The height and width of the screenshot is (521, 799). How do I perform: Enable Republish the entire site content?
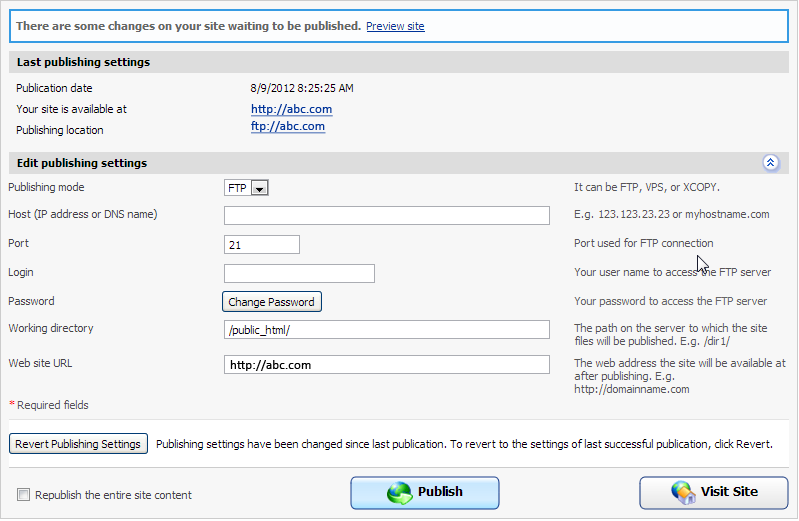(x=23, y=495)
